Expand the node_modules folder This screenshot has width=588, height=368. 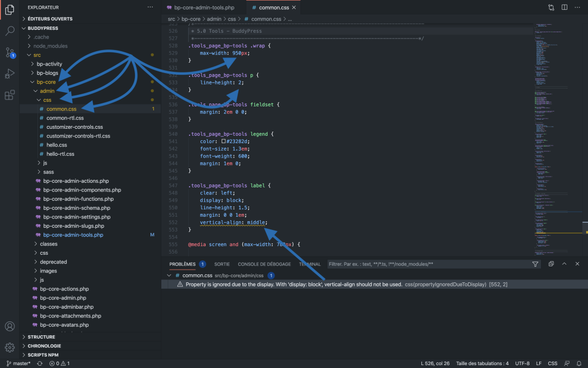(51, 46)
